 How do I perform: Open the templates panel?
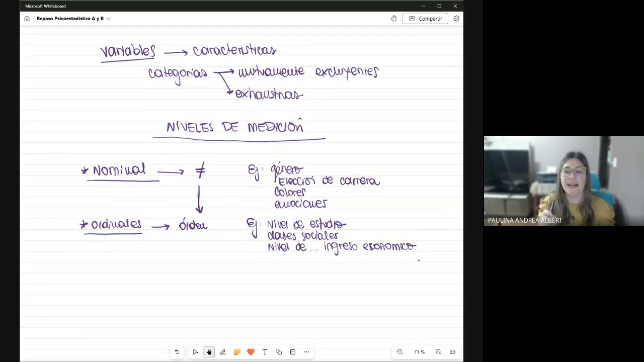click(293, 352)
